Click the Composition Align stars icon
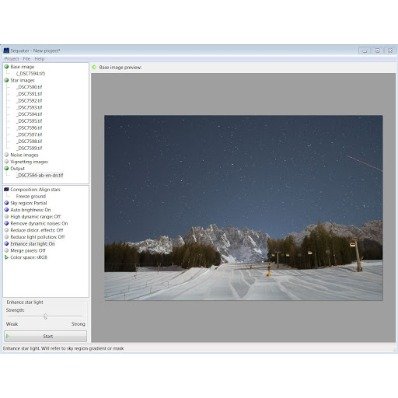398x398 pixels. (6, 189)
